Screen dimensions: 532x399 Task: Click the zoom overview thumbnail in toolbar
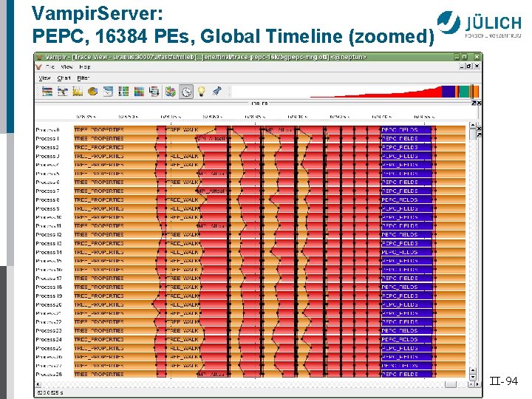click(355, 92)
